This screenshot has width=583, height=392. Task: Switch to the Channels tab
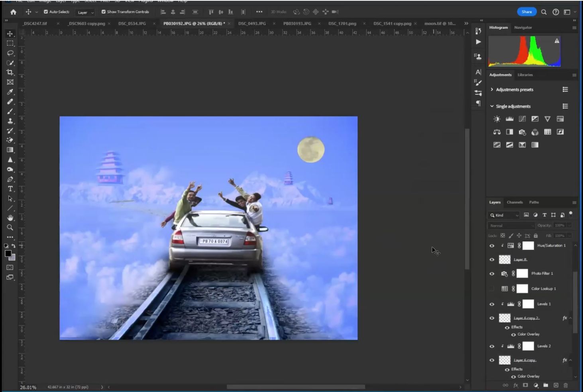tap(514, 202)
